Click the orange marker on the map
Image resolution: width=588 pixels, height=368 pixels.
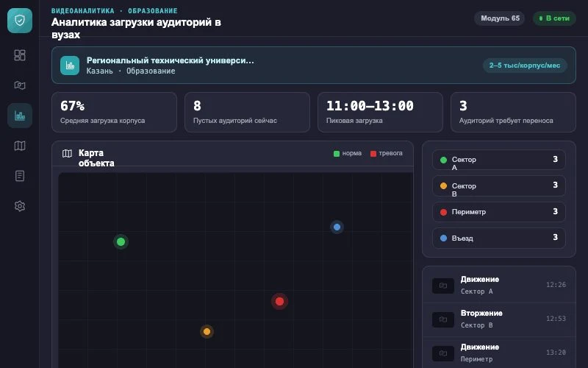coord(207,332)
